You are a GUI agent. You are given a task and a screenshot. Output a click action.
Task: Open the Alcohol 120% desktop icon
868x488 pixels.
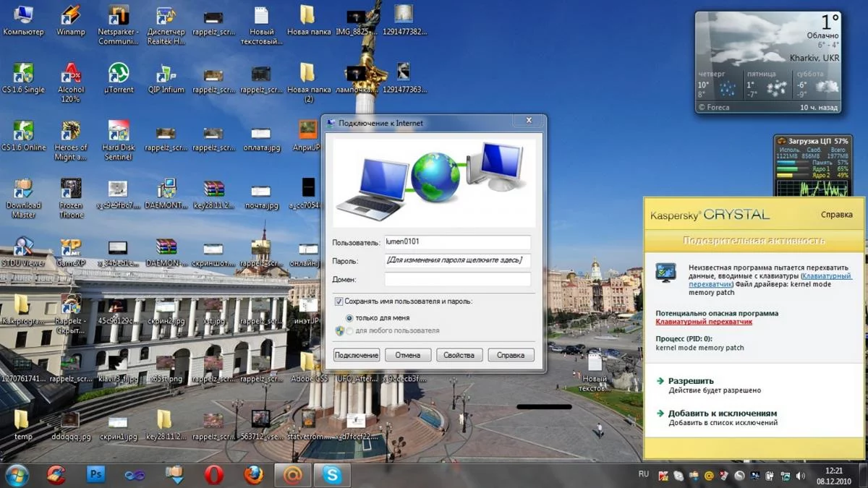(70, 75)
